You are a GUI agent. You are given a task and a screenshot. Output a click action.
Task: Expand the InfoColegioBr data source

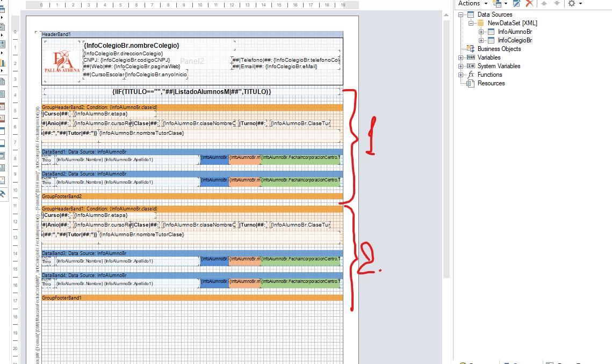(x=481, y=40)
